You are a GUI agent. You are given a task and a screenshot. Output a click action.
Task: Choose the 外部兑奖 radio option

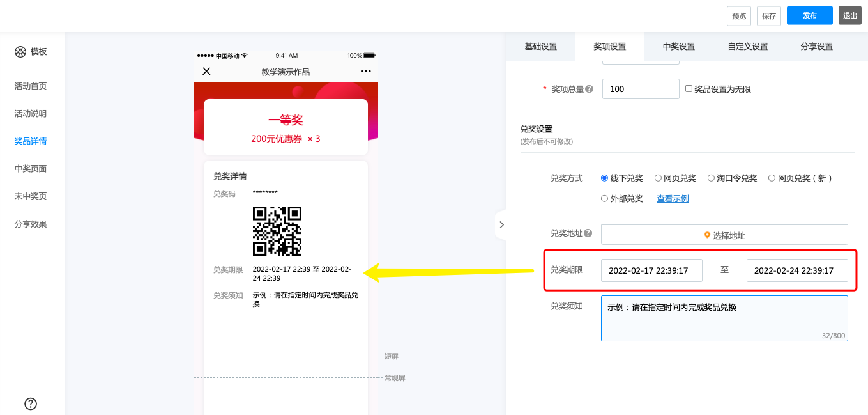604,199
